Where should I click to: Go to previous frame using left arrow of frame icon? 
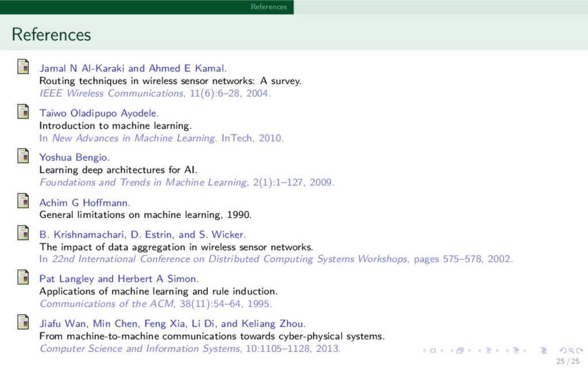pyautogui.click(x=452, y=350)
